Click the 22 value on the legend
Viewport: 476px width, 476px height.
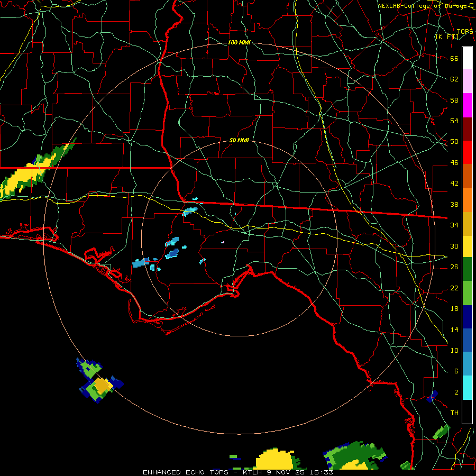454,288
